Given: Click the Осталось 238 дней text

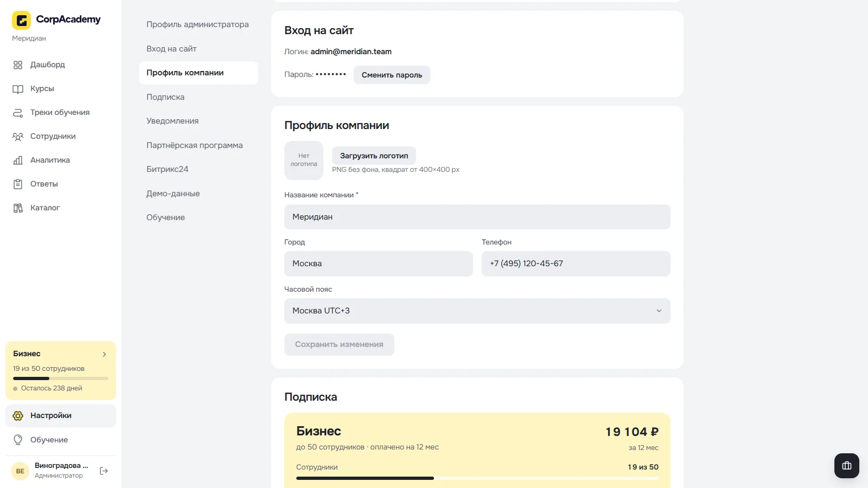Looking at the screenshot, I should 52,388.
